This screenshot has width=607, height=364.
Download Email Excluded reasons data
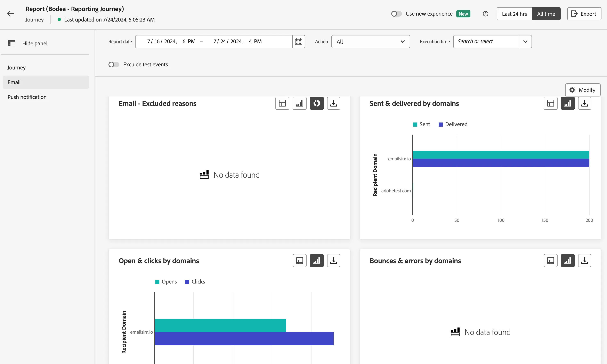point(333,103)
